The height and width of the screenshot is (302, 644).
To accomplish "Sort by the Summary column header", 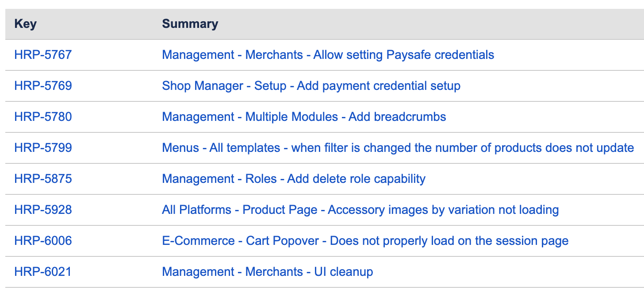I will tap(190, 24).
